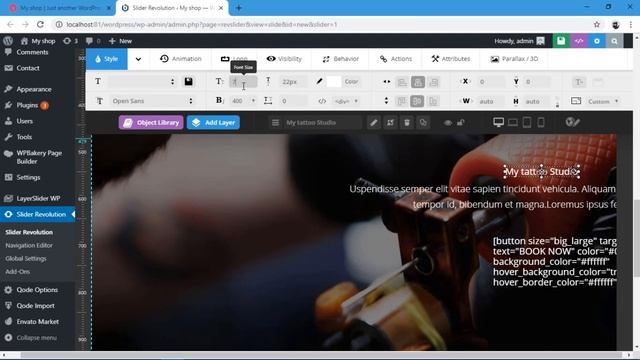Screen dimensions: 640x360
Task: Select the notebook device view icon
Action: 513,122
